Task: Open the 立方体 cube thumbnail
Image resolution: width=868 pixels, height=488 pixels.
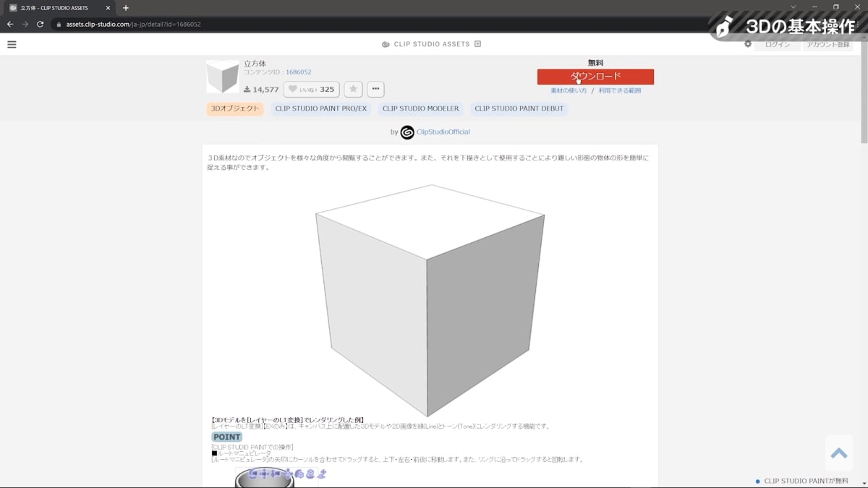Action: (223, 77)
